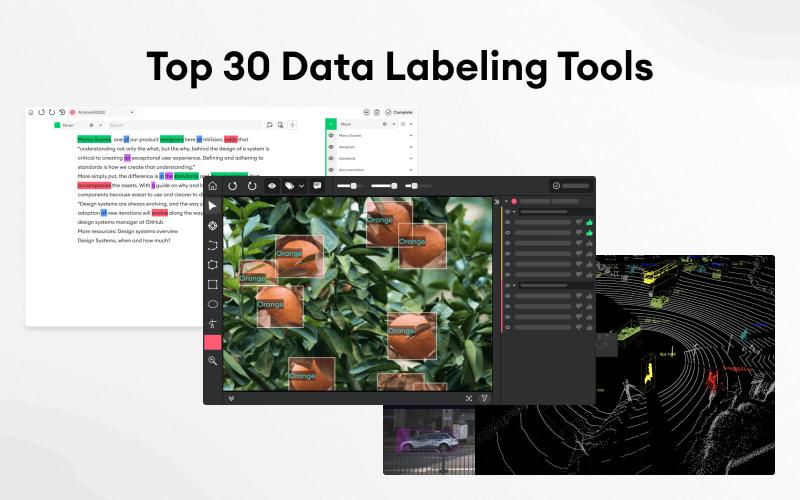Image resolution: width=800 pixels, height=500 pixels.
Task: Click the fullscreen icon below the orange image
Action: tap(468, 397)
